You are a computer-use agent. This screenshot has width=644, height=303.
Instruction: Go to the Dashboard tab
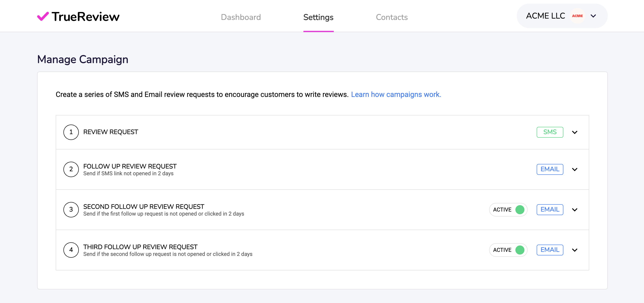tap(240, 17)
